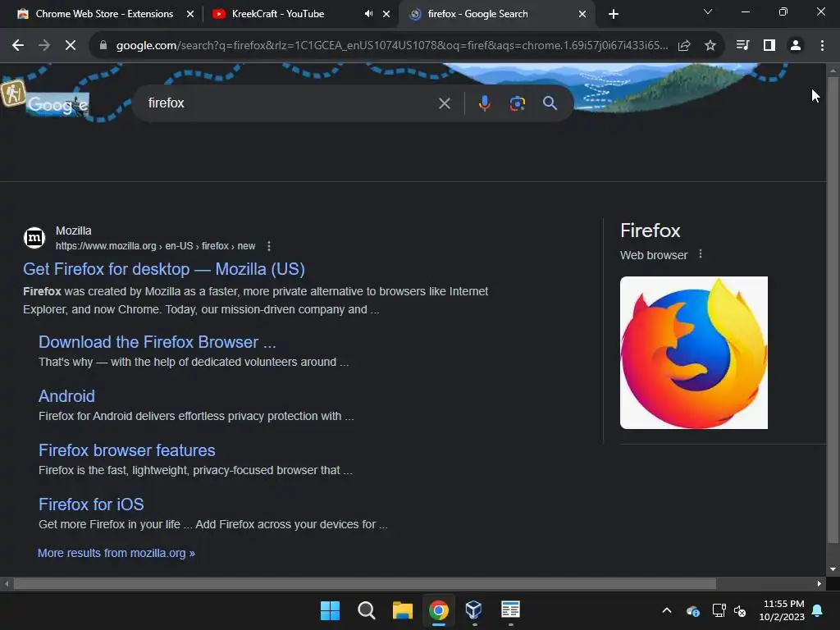840x630 pixels.
Task: Open Download the Firefox Browser link
Action: pyautogui.click(x=157, y=342)
